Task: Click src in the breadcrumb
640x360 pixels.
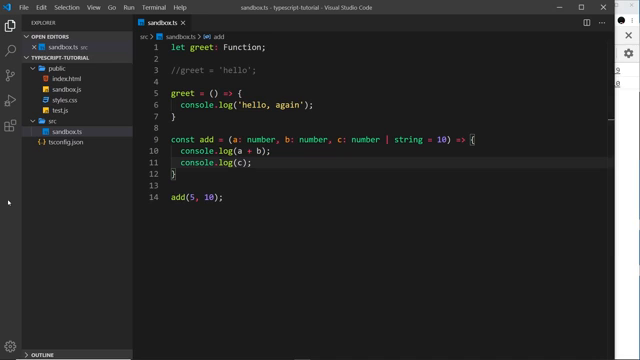Action: point(144,37)
